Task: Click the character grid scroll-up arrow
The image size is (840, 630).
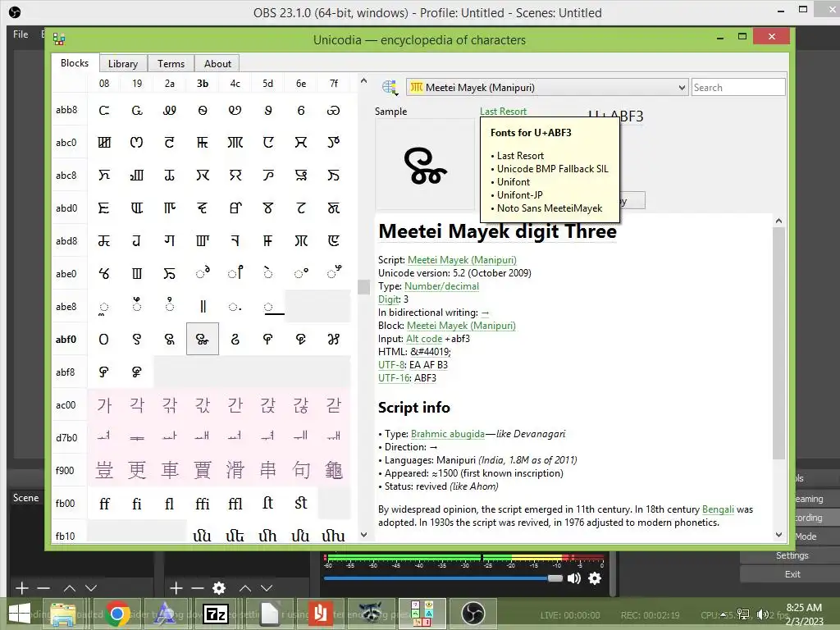Action: 363,81
